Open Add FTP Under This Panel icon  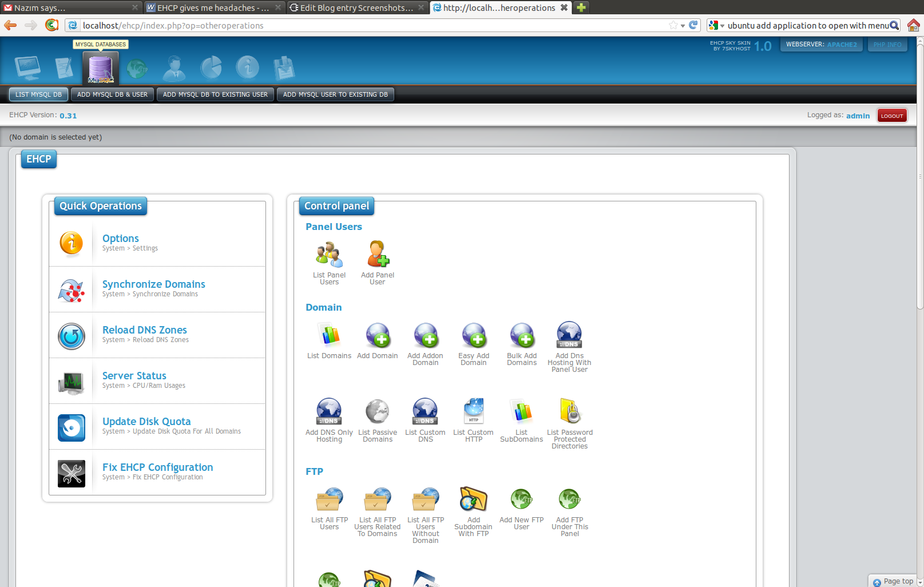click(569, 499)
